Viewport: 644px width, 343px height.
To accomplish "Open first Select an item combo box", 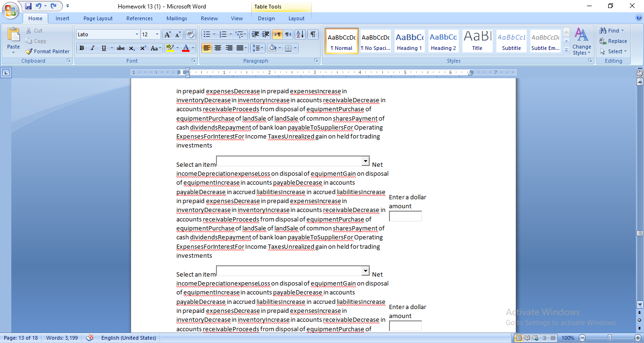I will click(365, 161).
